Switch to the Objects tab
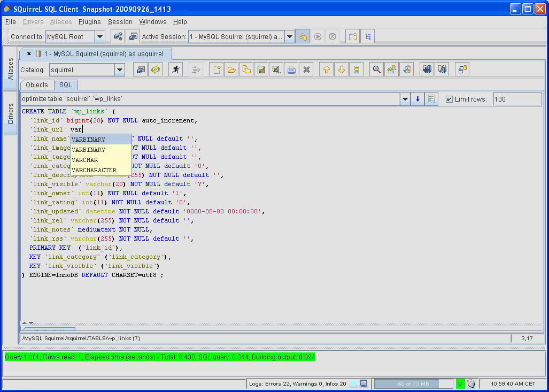Screen dimensions: 549x392 (x=36, y=85)
